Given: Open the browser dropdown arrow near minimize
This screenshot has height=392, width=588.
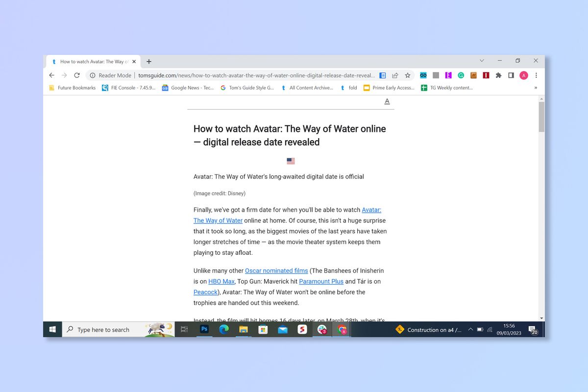Looking at the screenshot, I should click(481, 60).
